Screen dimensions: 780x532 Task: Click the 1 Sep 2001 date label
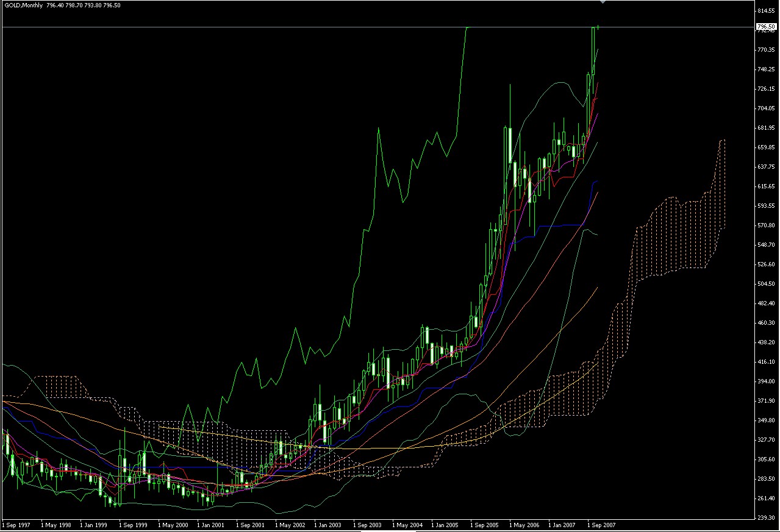(x=251, y=525)
